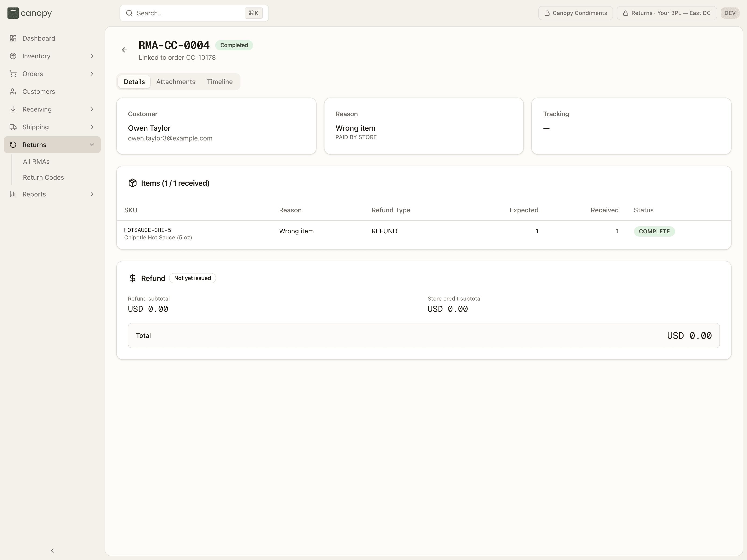Select the Details tab

pyautogui.click(x=134, y=82)
